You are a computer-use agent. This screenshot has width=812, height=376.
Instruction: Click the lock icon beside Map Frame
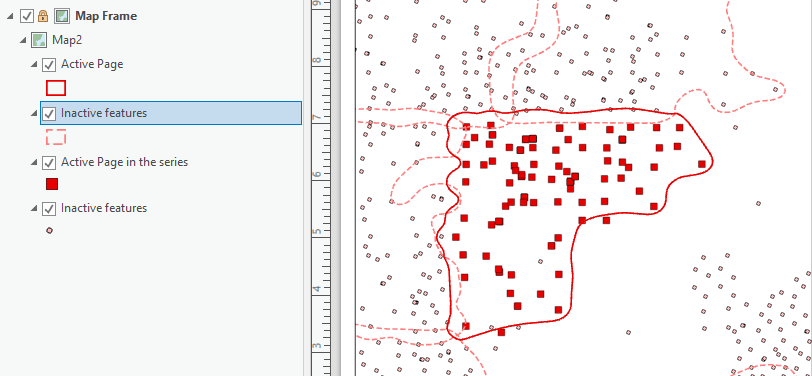coord(44,16)
